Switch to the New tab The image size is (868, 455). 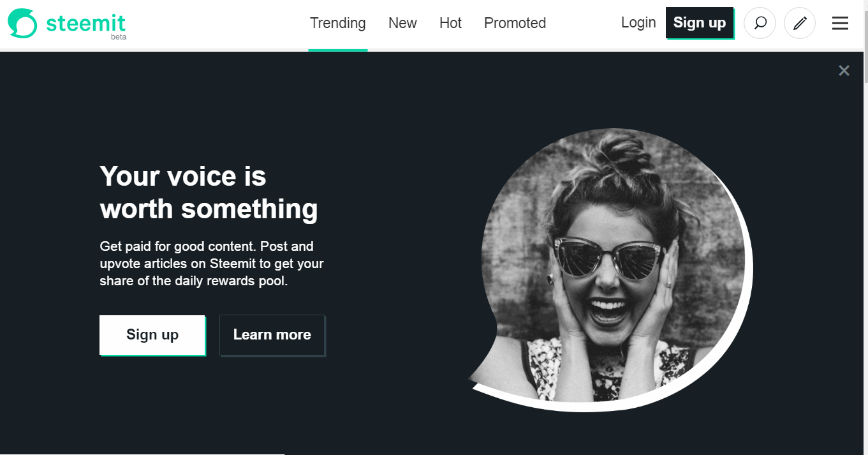[402, 24]
